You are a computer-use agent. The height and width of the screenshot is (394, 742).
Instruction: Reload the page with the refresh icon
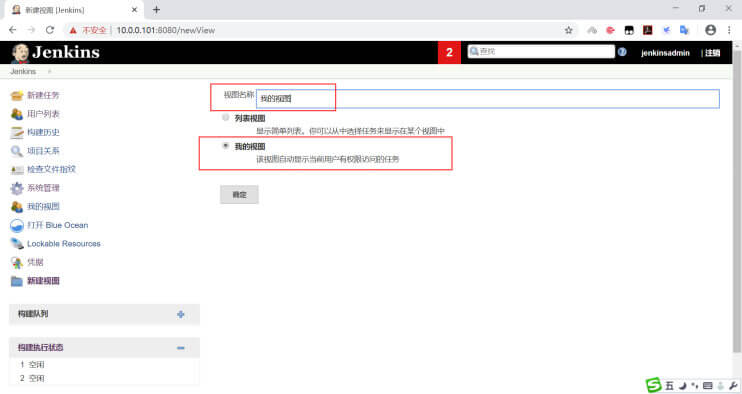50,30
